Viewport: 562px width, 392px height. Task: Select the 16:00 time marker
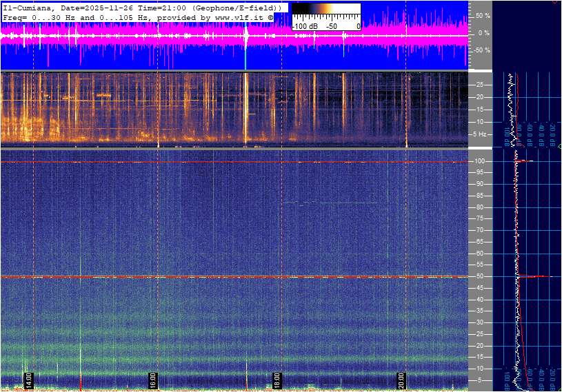pos(153,380)
